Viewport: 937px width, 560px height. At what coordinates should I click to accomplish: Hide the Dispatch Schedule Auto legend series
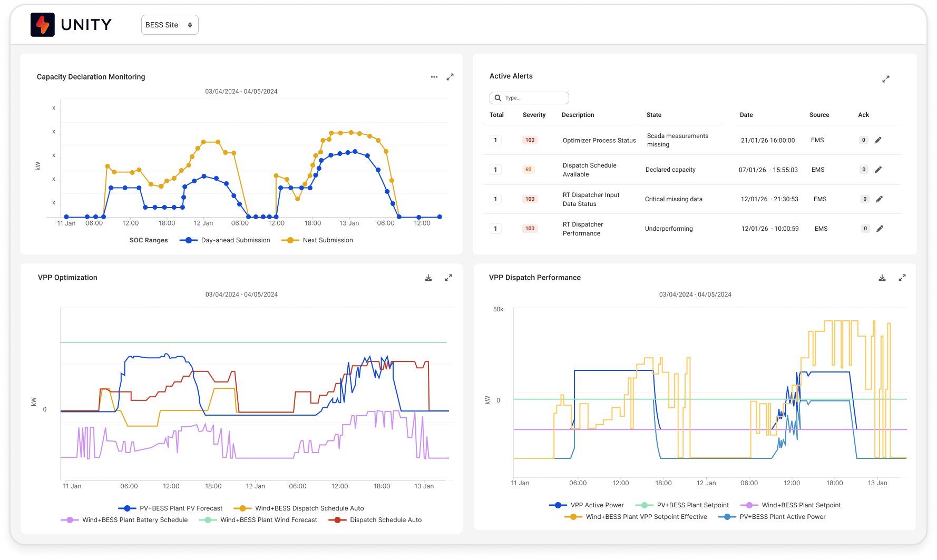pyautogui.click(x=385, y=520)
